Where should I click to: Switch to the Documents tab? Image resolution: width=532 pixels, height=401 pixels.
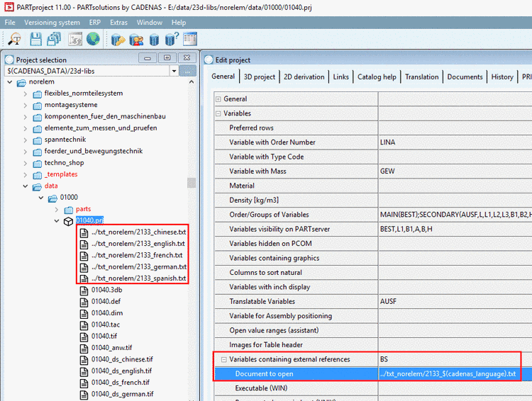[465, 77]
